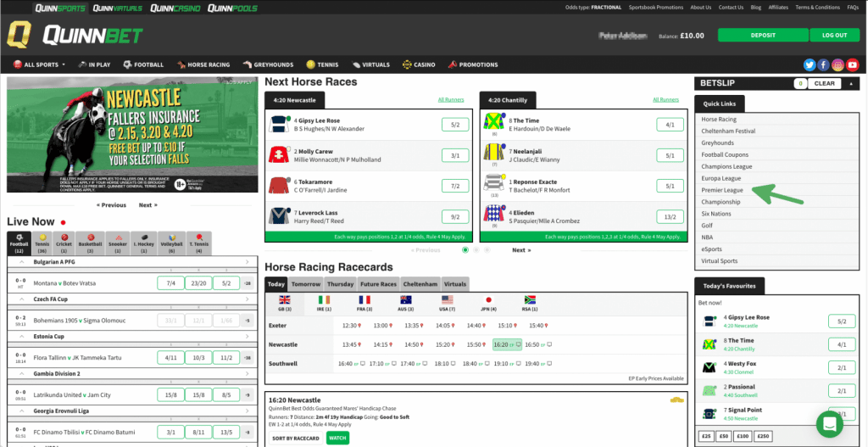
Task: Open the chat bubble widget
Action: click(x=832, y=423)
